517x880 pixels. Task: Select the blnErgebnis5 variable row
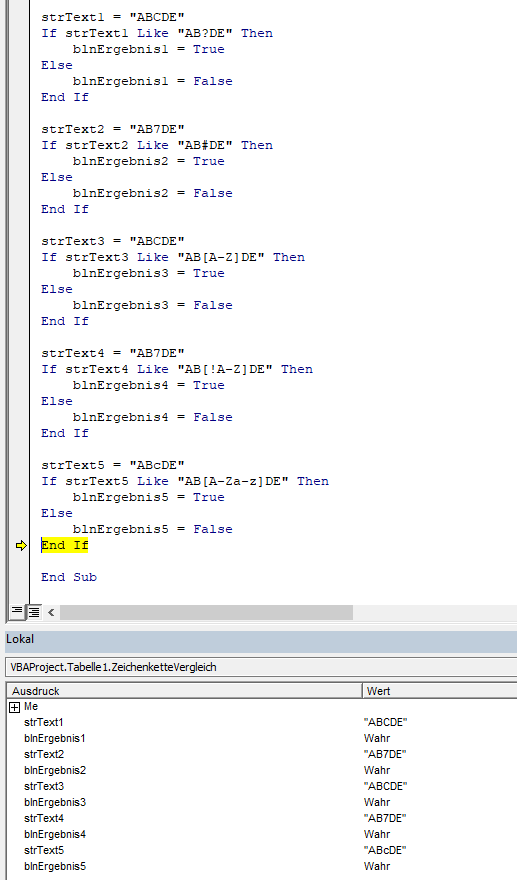pyautogui.click(x=262, y=866)
